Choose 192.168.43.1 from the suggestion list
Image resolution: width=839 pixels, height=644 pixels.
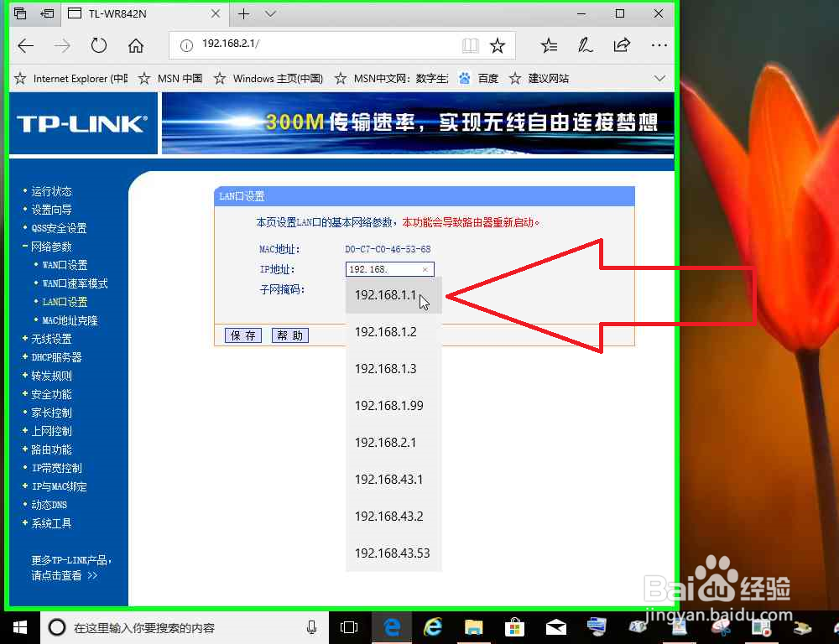tap(393, 480)
